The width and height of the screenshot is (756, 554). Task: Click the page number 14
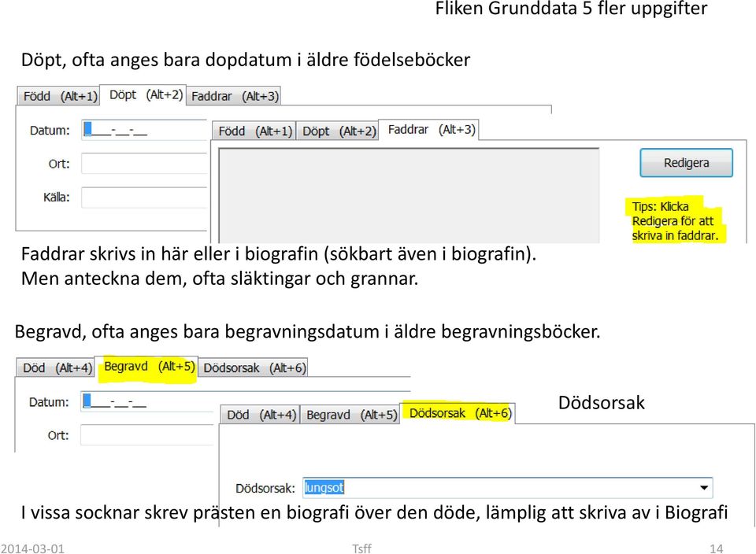[716, 548]
